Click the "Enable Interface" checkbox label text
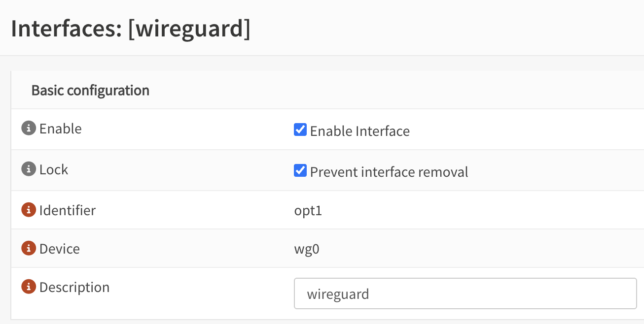 pyautogui.click(x=359, y=131)
